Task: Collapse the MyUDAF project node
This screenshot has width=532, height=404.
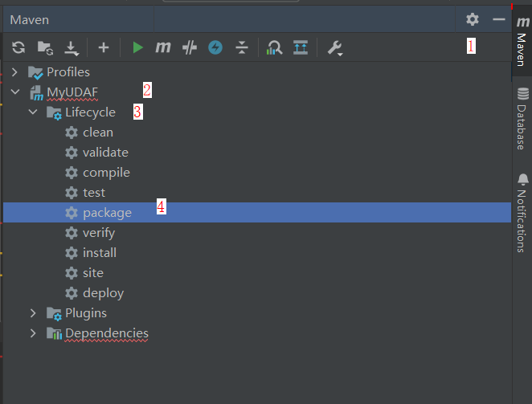Action: pos(15,92)
